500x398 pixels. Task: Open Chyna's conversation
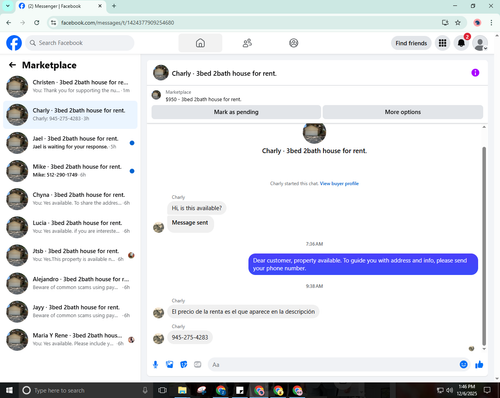tap(70, 199)
